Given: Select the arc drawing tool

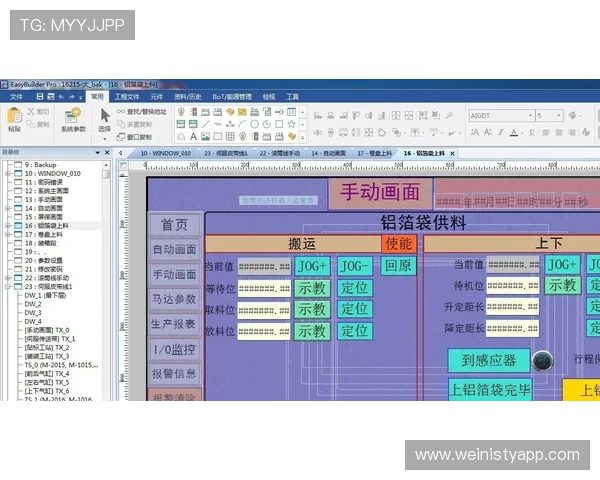Looking at the screenshot, I should pos(242,124).
